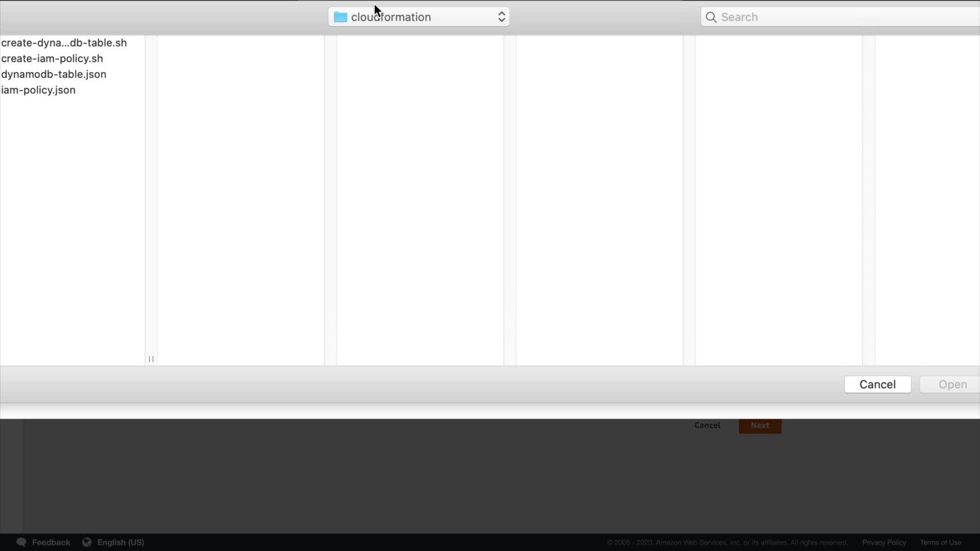Select the create-iam-policy.sh file

[52, 59]
